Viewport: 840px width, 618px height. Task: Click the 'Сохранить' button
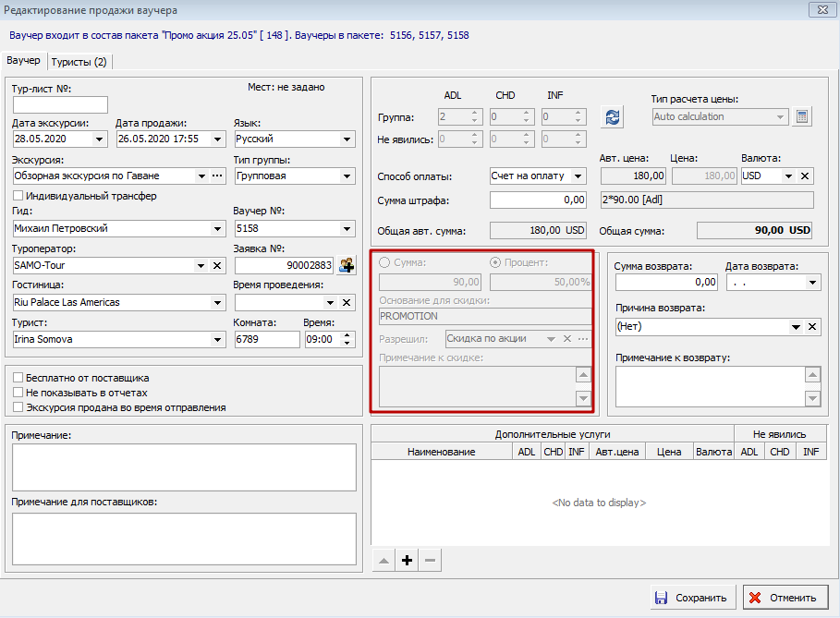point(695,598)
